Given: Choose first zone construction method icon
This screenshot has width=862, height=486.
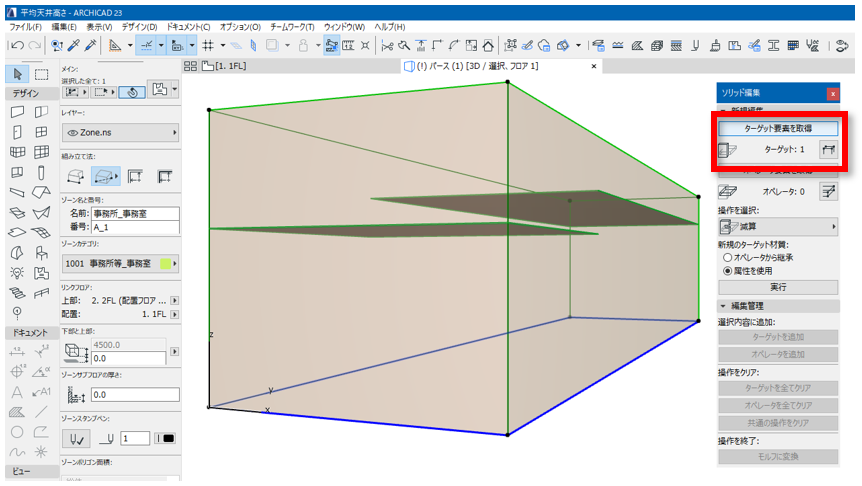Looking at the screenshot, I should pyautogui.click(x=76, y=176).
